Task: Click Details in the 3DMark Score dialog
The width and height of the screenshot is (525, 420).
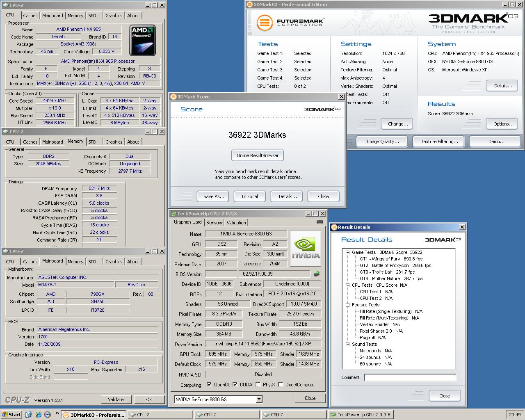Action: click(288, 196)
